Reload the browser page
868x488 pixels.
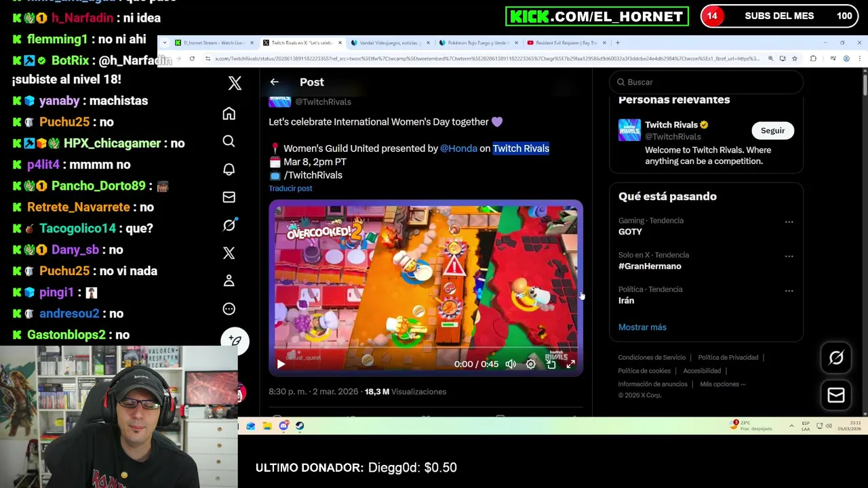tap(192, 59)
